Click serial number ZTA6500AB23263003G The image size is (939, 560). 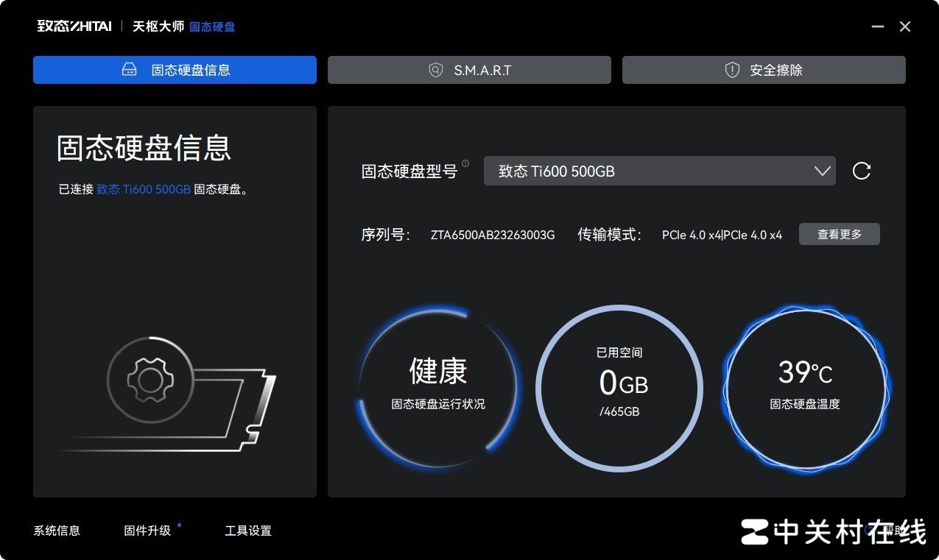(x=493, y=235)
